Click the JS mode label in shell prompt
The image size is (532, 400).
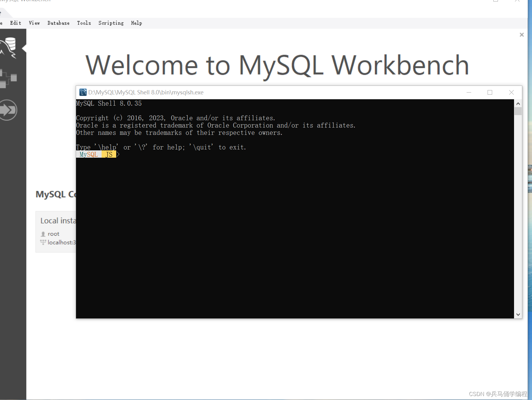[109, 154]
